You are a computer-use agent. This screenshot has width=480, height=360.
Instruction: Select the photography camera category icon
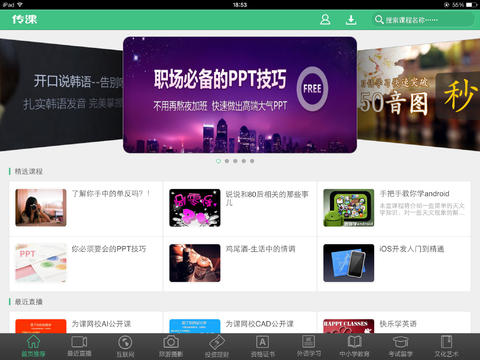[x=171, y=342]
